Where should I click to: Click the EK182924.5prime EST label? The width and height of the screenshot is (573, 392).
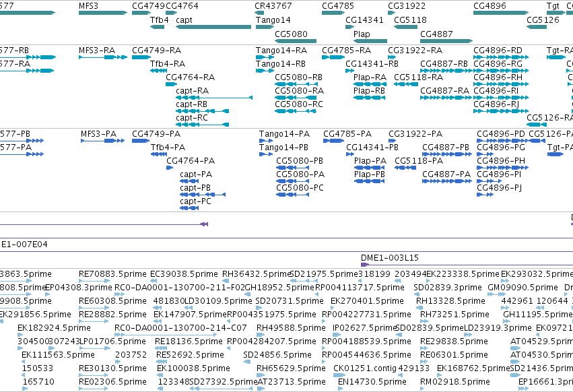coord(54,327)
